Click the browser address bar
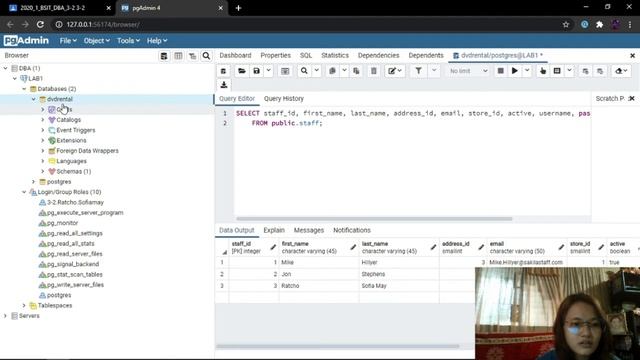The image size is (640, 360). click(x=306, y=24)
